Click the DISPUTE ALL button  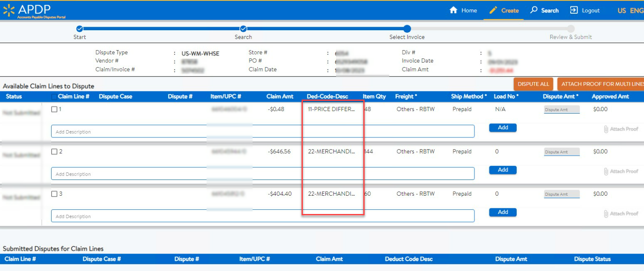click(533, 84)
